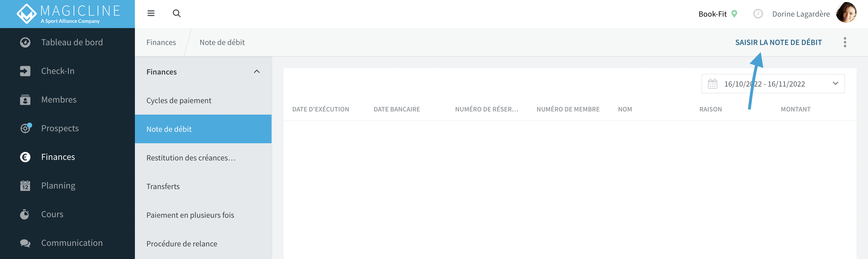Click the Cours stopwatch icon
Image resolution: width=868 pixels, height=259 pixels.
pyautogui.click(x=25, y=214)
